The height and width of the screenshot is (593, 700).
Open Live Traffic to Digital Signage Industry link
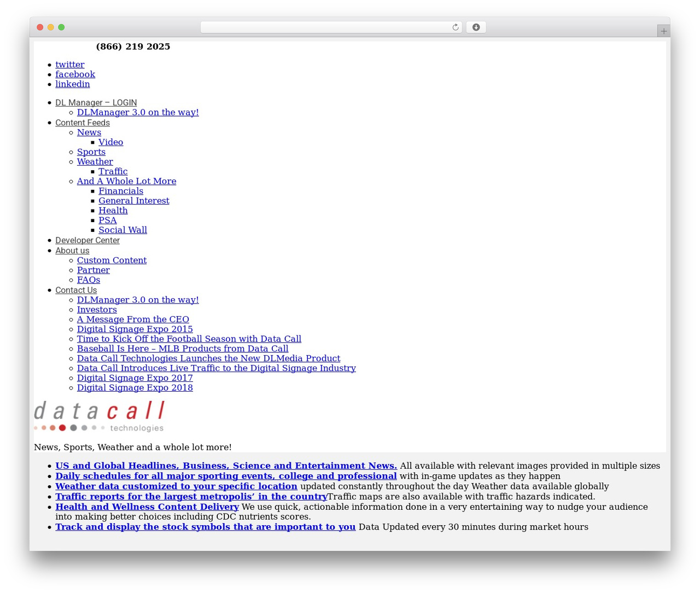click(x=217, y=369)
